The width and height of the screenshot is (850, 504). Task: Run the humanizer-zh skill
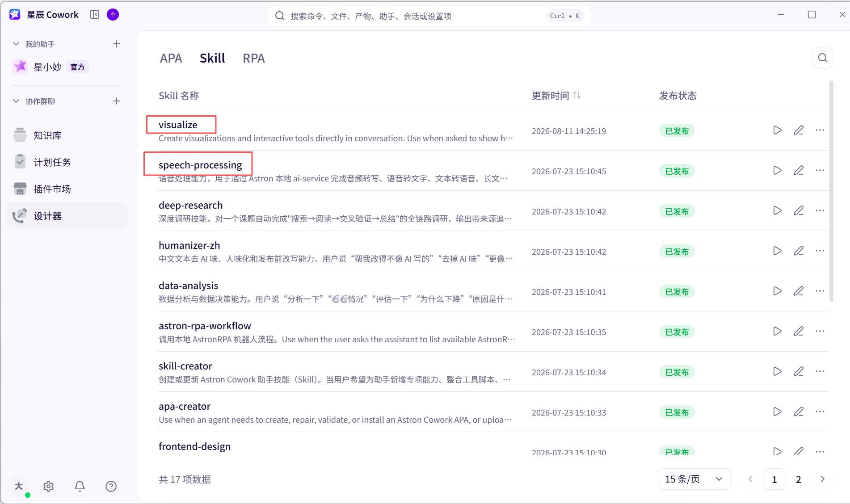(777, 251)
